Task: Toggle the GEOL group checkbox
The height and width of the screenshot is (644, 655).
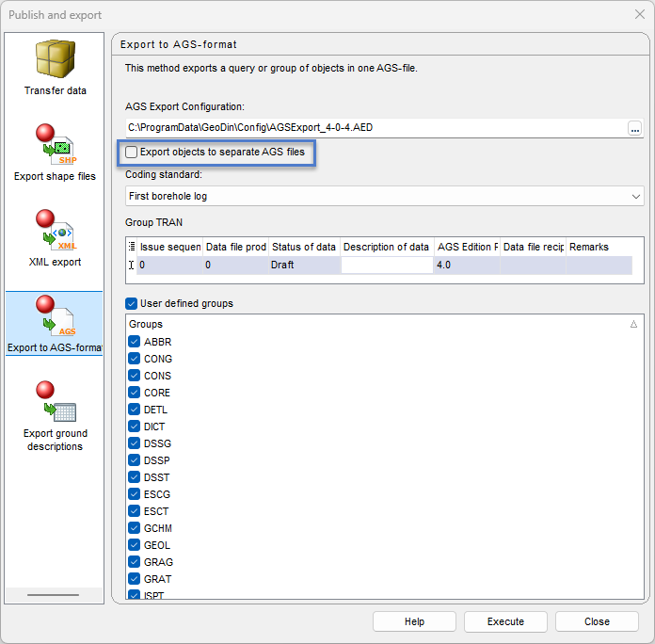Action: tap(134, 545)
